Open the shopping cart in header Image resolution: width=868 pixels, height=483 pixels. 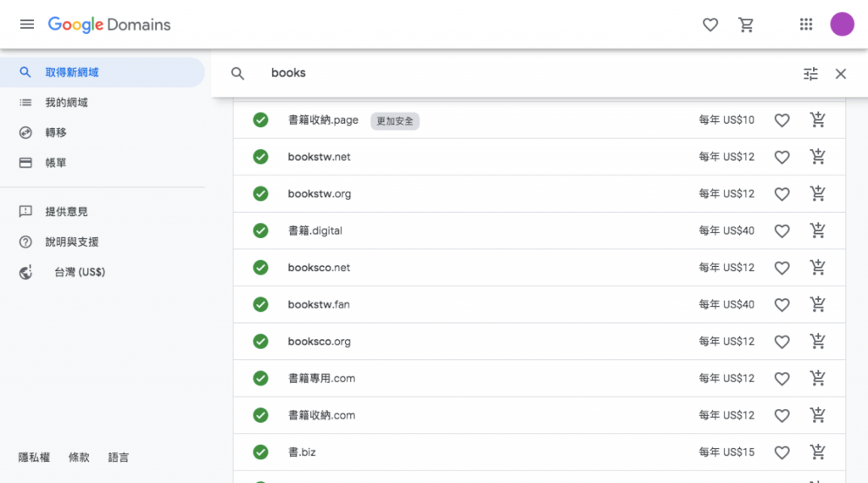746,25
